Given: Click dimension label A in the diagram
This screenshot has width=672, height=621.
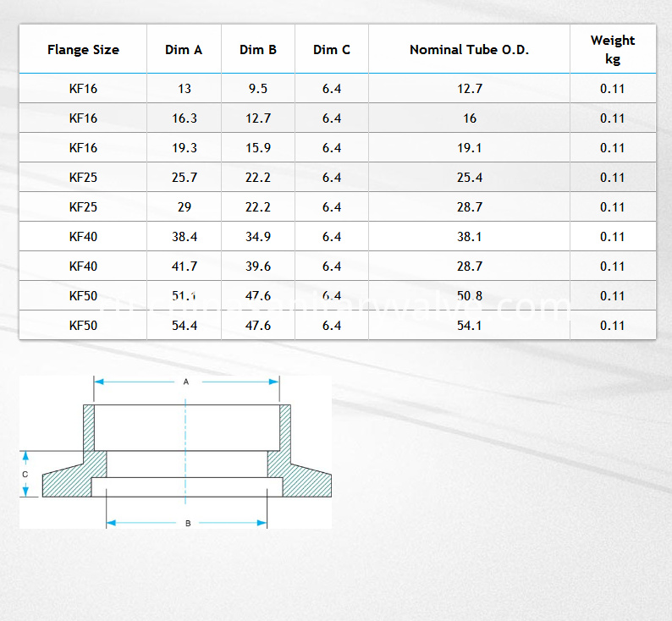Looking at the screenshot, I should [x=186, y=382].
